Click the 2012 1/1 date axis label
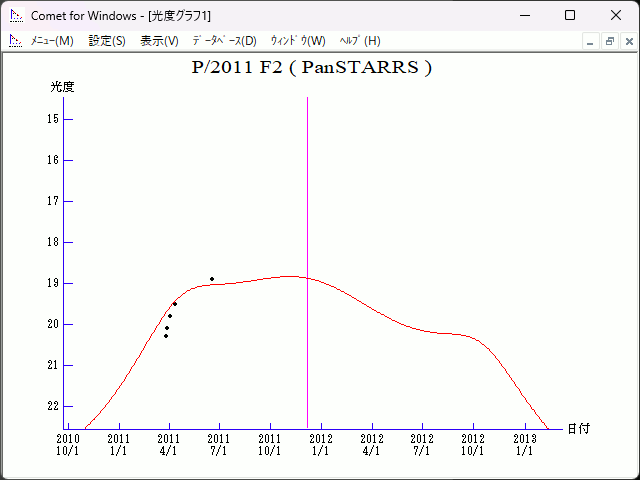Screen dimensions: 640x480 (x=321, y=444)
